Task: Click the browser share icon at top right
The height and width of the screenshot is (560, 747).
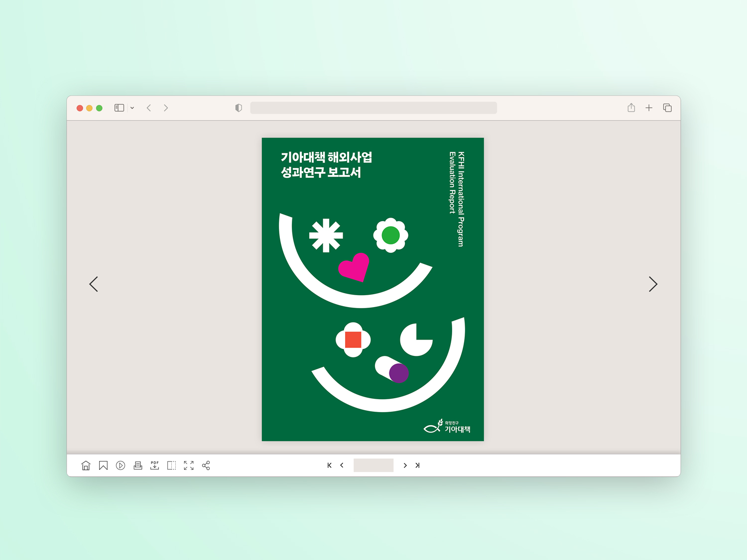Action: 631,108
